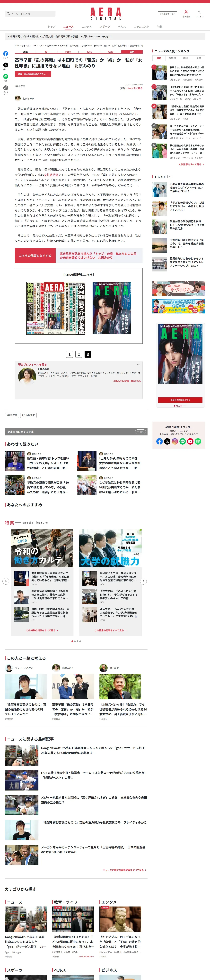Click recommended article link 高市早苗が執念で掴んだ
Image resolution: width=210 pixels, height=980 pixels.
point(98,256)
